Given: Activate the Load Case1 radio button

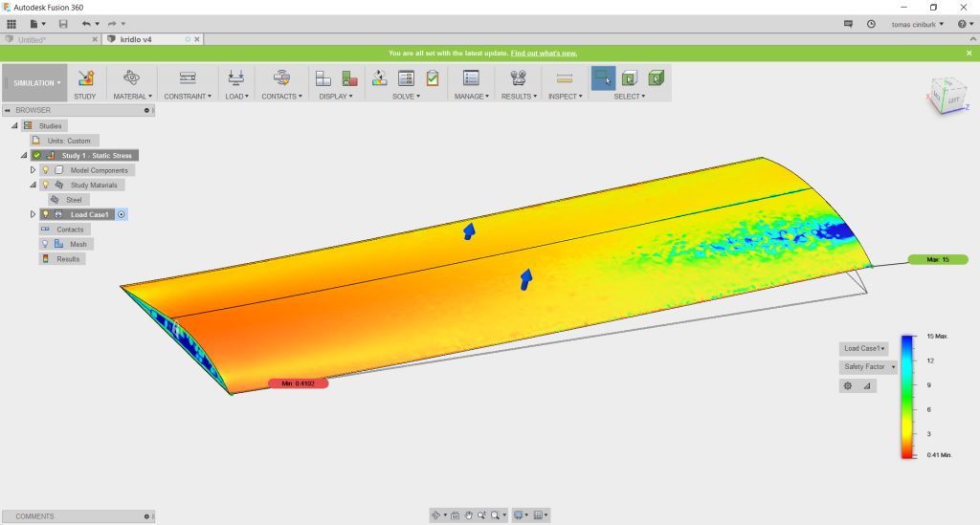Looking at the screenshot, I should [122, 214].
